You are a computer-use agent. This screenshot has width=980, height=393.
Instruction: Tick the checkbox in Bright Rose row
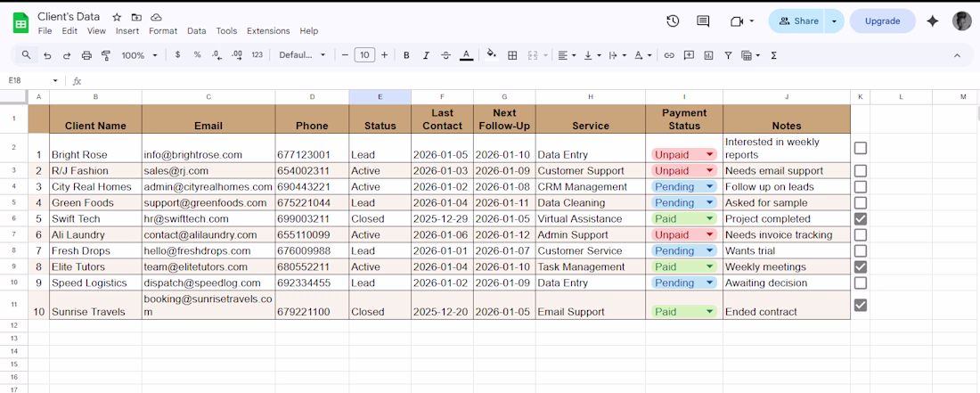tap(861, 148)
